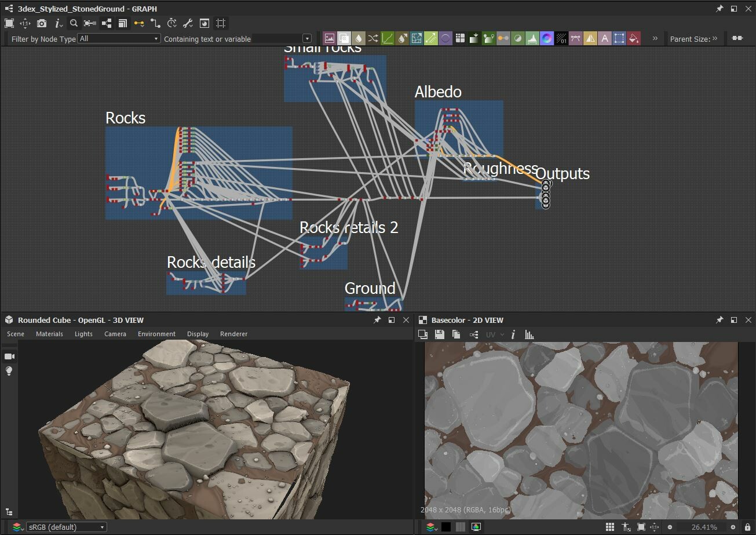The width and height of the screenshot is (756, 535).
Task: Click the wrench tools icon in graph toolbar
Action: [188, 24]
